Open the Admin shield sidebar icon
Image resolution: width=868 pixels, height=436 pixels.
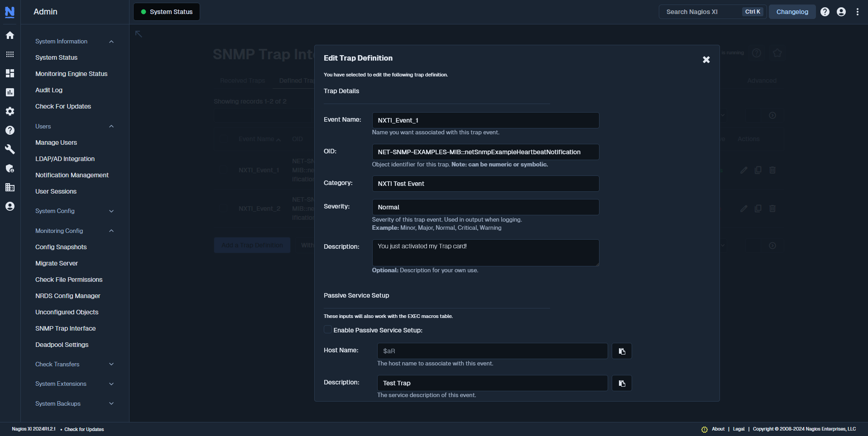[x=10, y=168]
